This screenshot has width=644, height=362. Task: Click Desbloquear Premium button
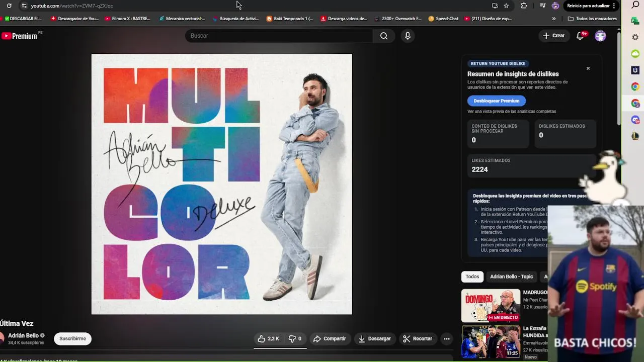click(x=496, y=101)
